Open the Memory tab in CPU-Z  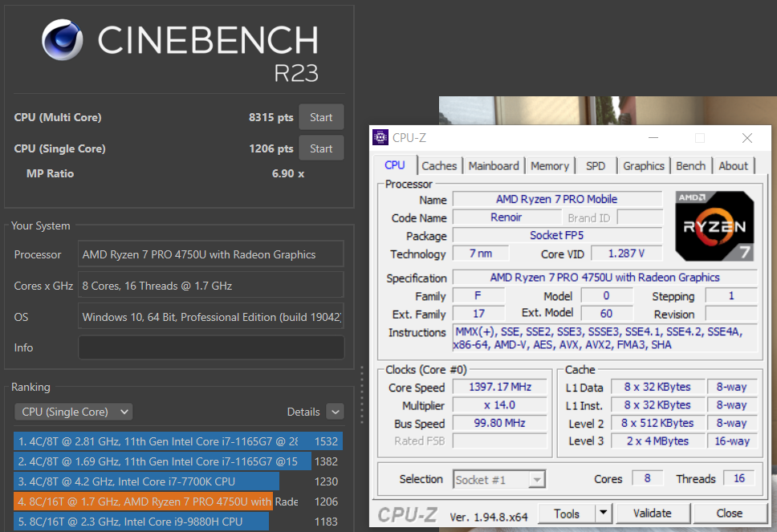[550, 166]
